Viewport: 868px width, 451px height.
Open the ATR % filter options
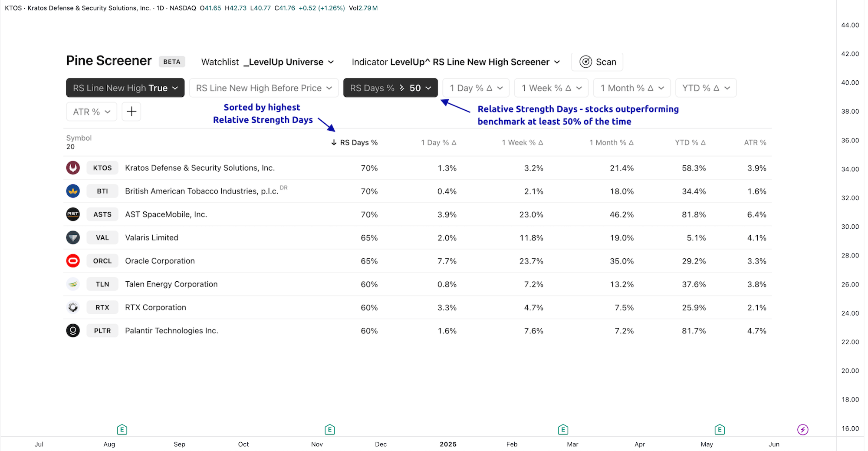point(91,112)
